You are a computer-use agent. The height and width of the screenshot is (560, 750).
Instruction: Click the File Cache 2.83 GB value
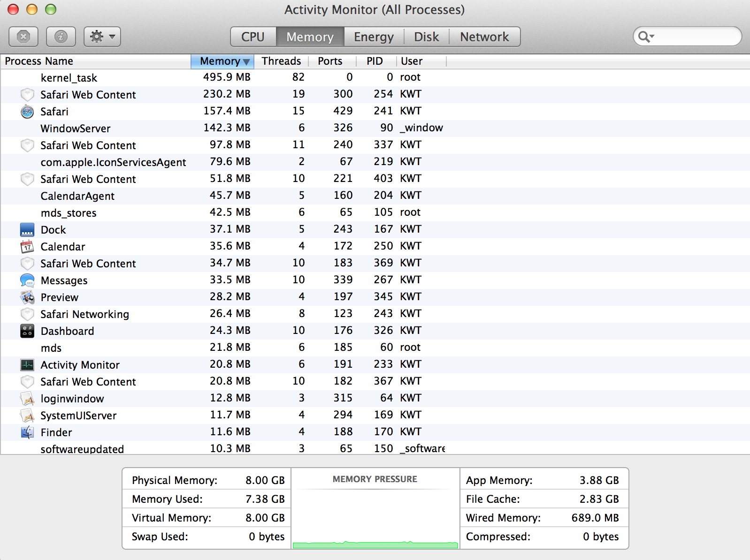pos(599,499)
